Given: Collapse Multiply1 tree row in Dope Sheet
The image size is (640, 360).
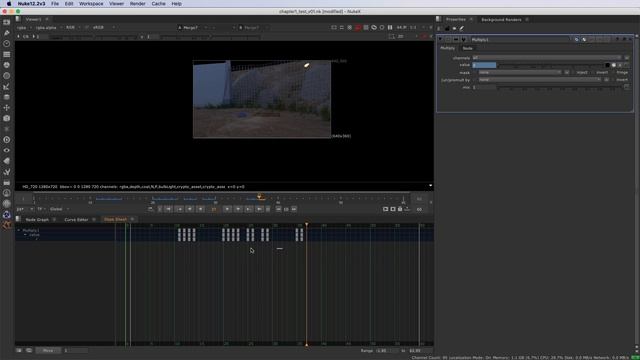Looking at the screenshot, I should (x=19, y=230).
